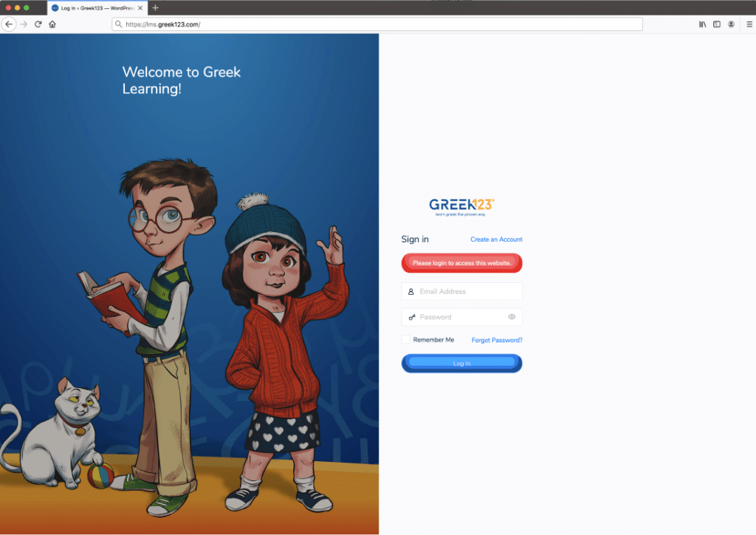Submit with the Log In button

[x=462, y=364]
